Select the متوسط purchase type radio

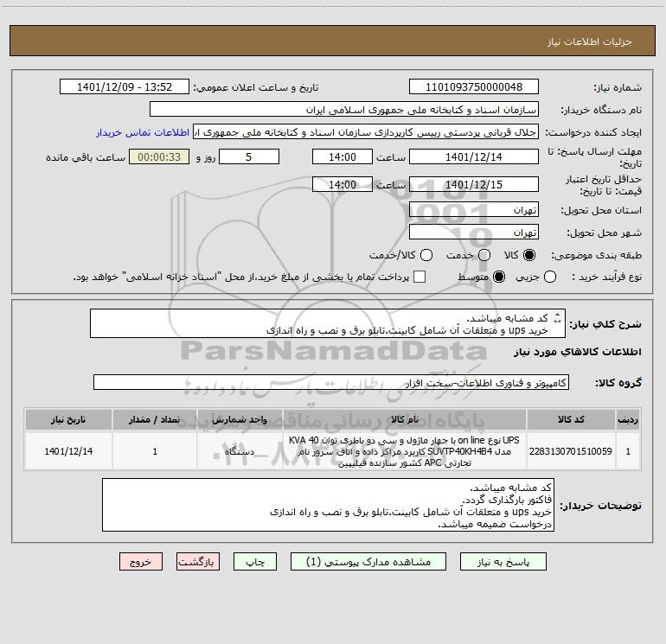point(499,277)
